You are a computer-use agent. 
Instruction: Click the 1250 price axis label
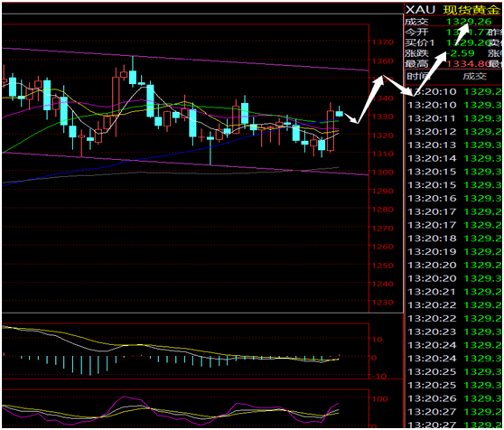click(382, 266)
